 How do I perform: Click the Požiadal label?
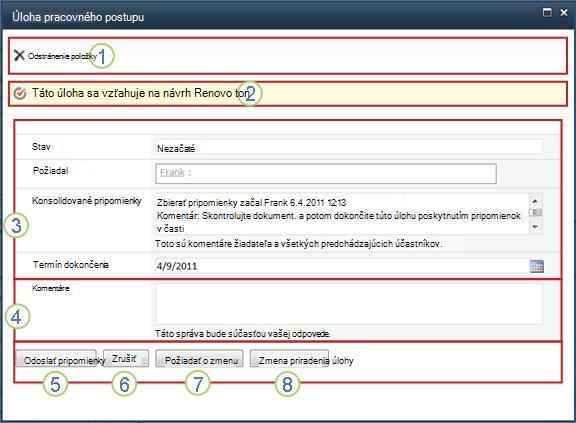(51, 171)
